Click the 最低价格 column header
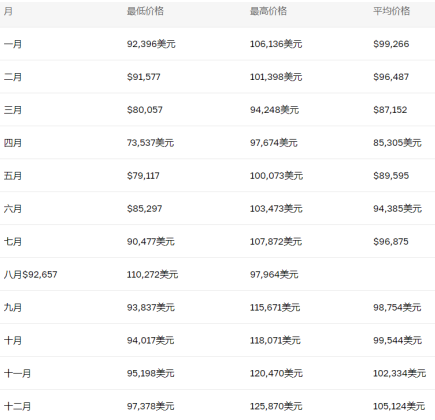This screenshot has height=420, width=435. pos(145,11)
